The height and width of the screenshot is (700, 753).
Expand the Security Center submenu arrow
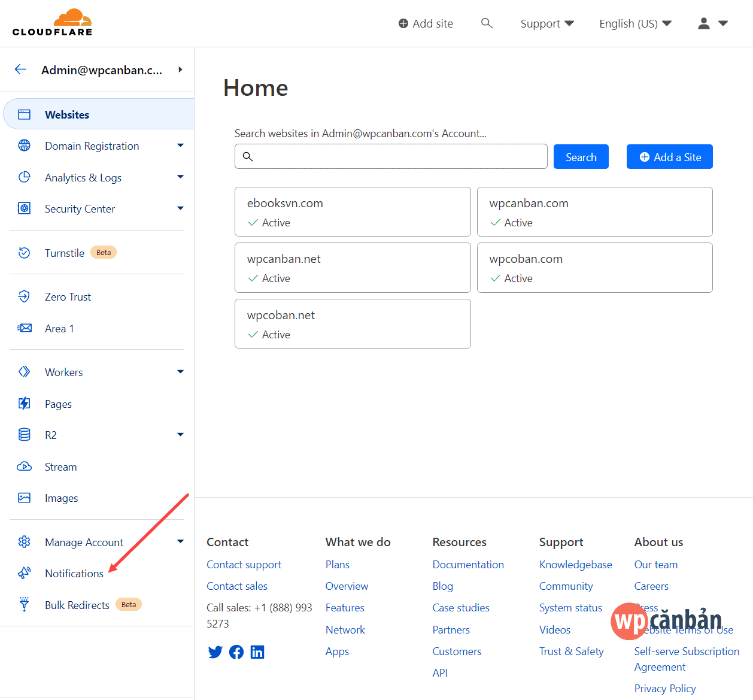click(180, 208)
